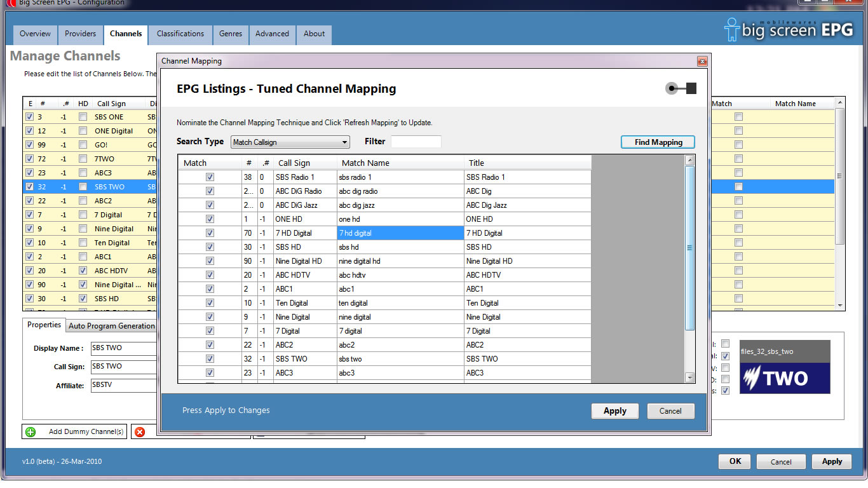Toggle HD checkbox for GO! channel
Image resolution: width=868 pixels, height=488 pixels.
(83, 145)
